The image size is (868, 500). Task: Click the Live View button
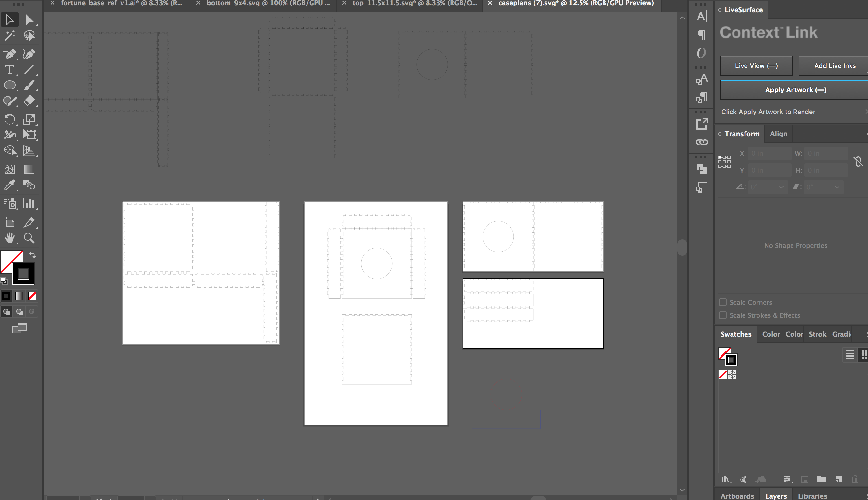click(756, 66)
